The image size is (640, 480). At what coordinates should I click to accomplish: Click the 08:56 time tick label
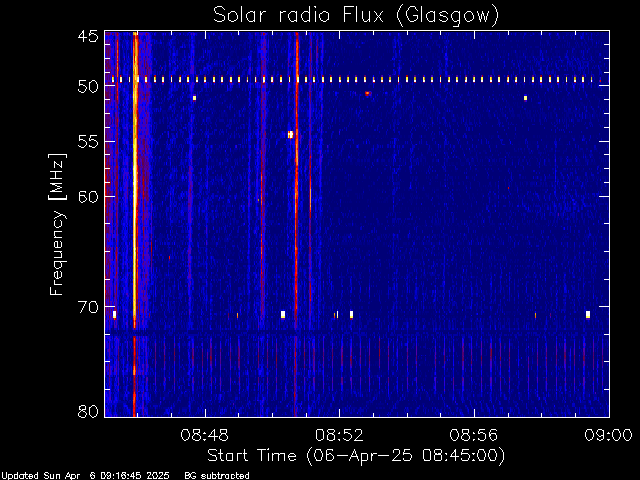(x=474, y=435)
